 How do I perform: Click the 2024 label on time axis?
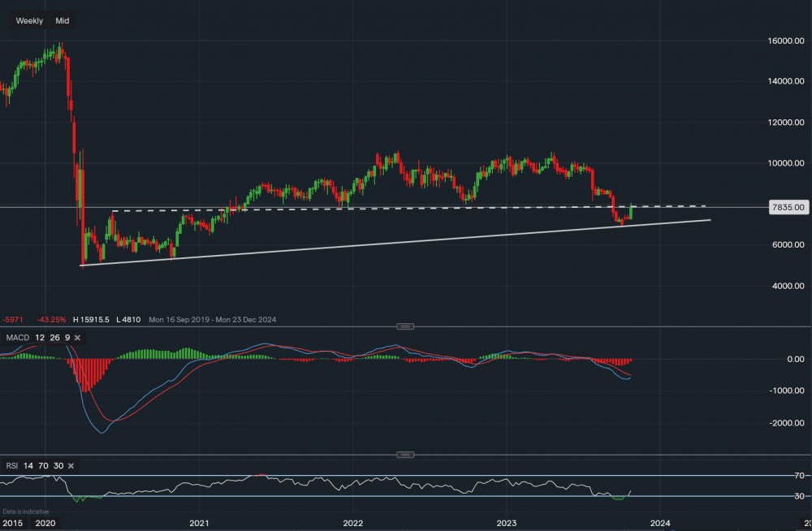tap(660, 524)
